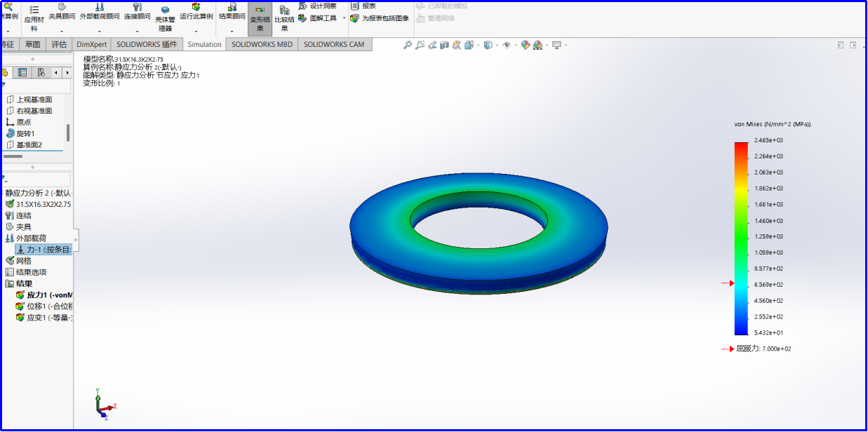Image resolution: width=868 pixels, height=432 pixels.
Task: Switch to the SOLIDWORKS MBD tab
Action: [262, 44]
